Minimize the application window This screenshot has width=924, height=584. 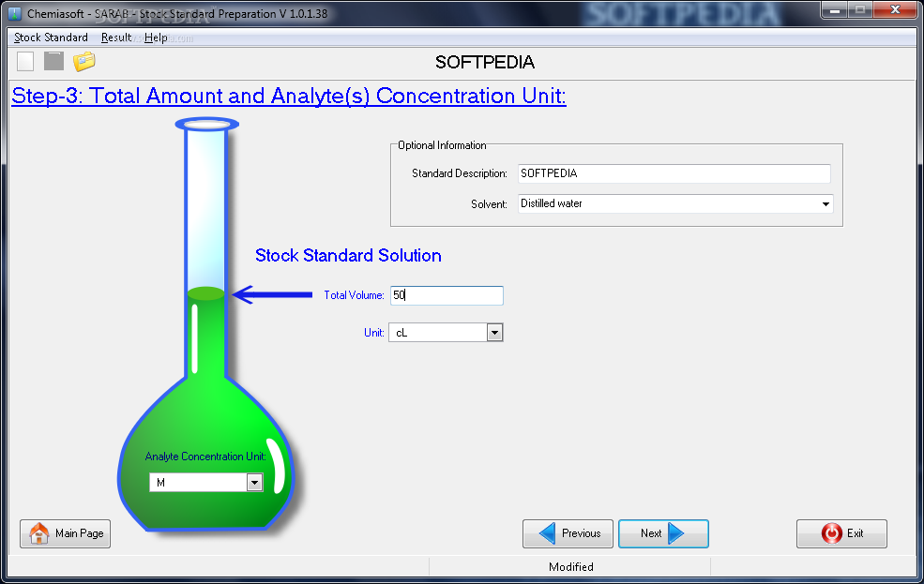click(834, 10)
